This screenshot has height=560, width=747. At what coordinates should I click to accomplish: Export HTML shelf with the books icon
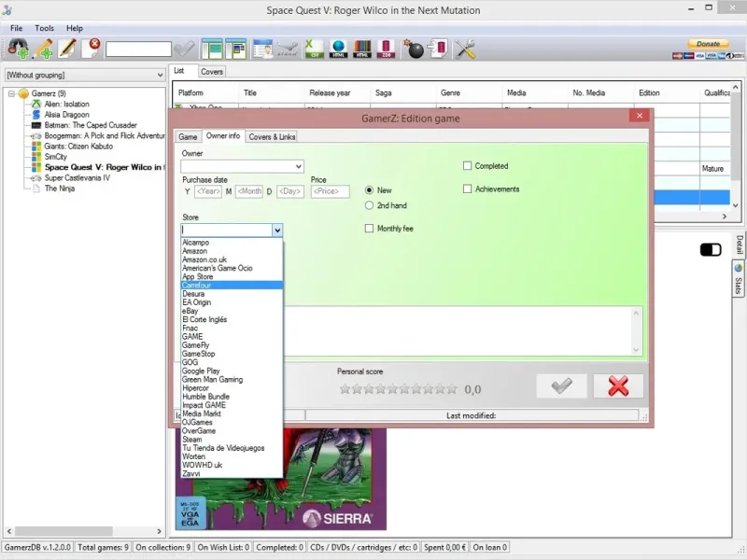(362, 49)
